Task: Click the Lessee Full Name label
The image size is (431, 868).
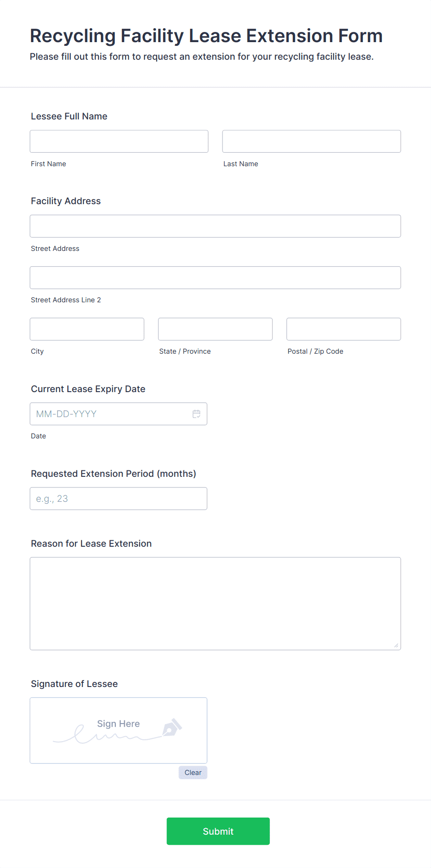Action: (69, 116)
